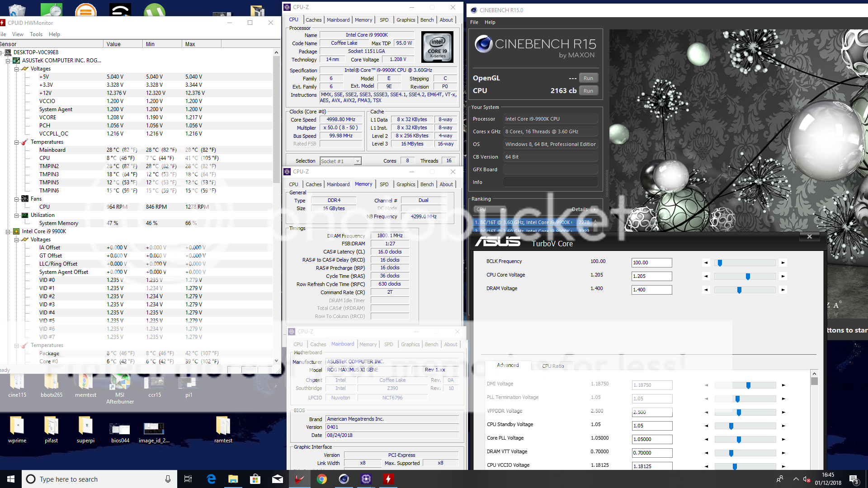This screenshot has height=488, width=868.
Task: Run the CPU benchmark in Cinebench
Action: (588, 91)
